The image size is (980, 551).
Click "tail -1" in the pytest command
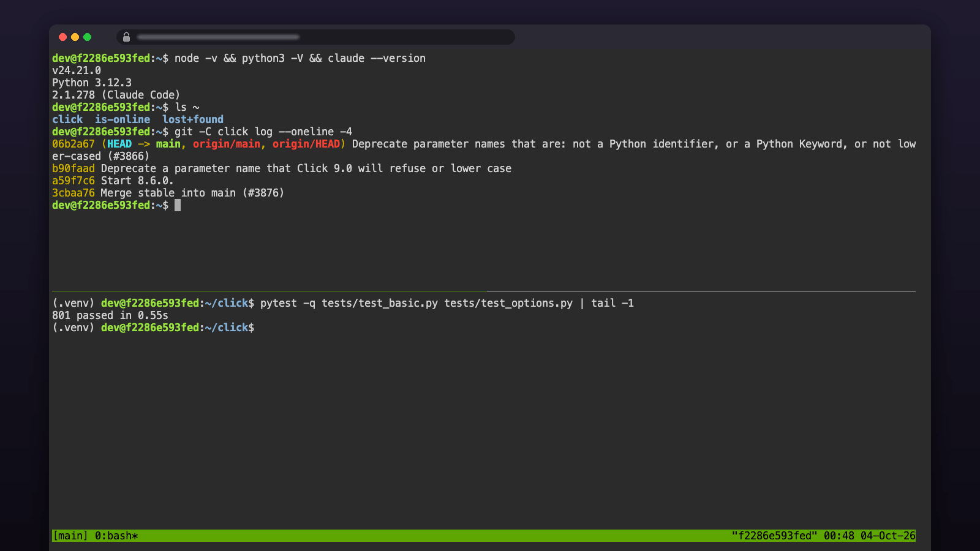pos(612,303)
